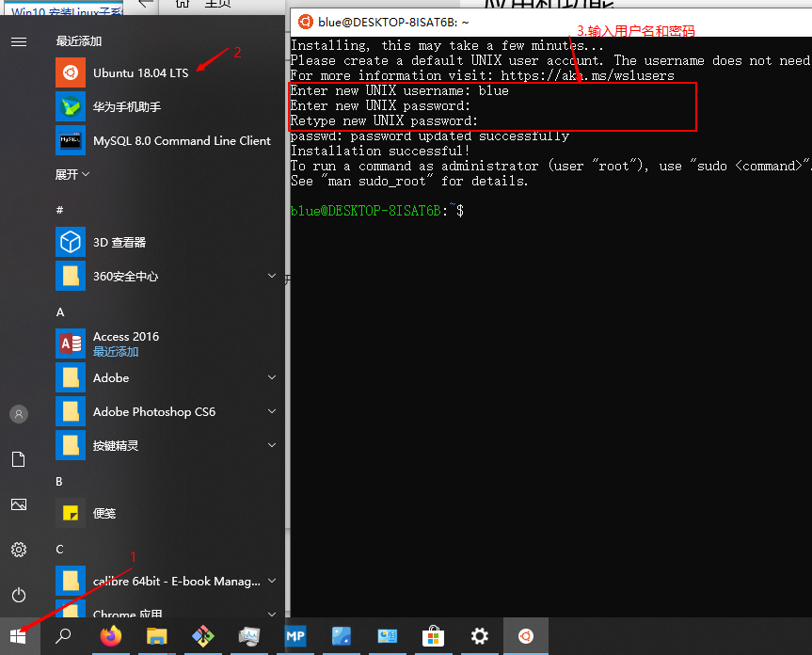Click the Windows Start button
The image size is (812, 655).
(x=18, y=636)
